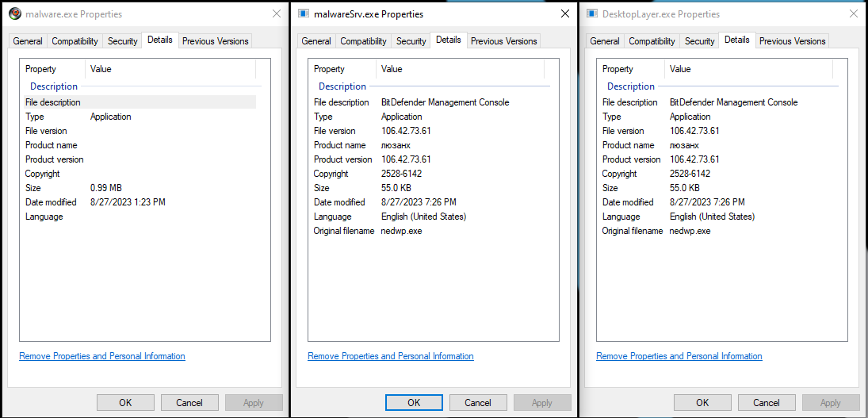Close the malware.exe Properties window

click(277, 14)
